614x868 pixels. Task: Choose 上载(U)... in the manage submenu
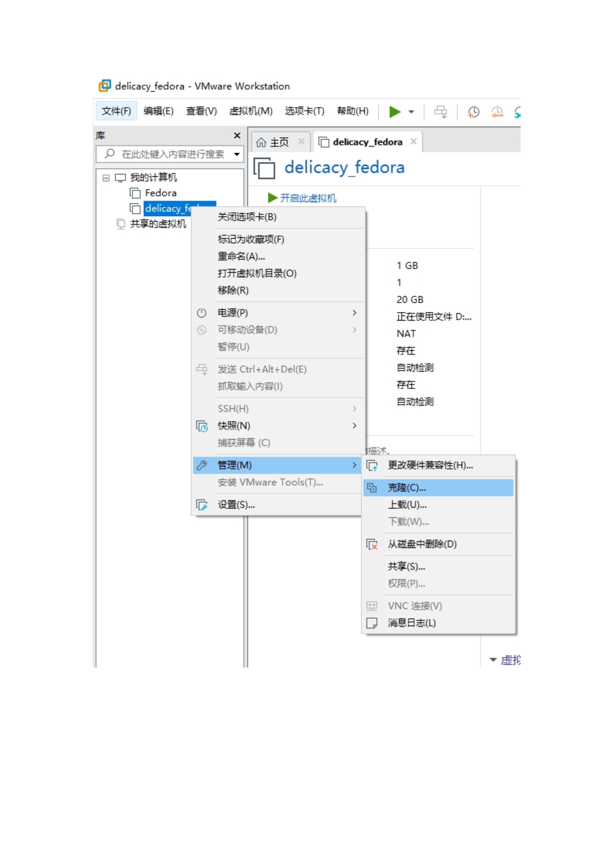click(438, 505)
